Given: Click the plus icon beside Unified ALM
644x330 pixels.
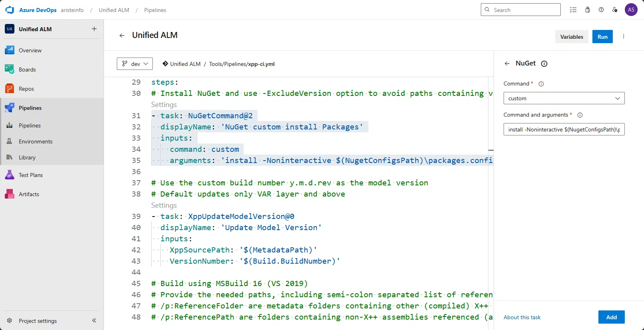Looking at the screenshot, I should point(94,29).
